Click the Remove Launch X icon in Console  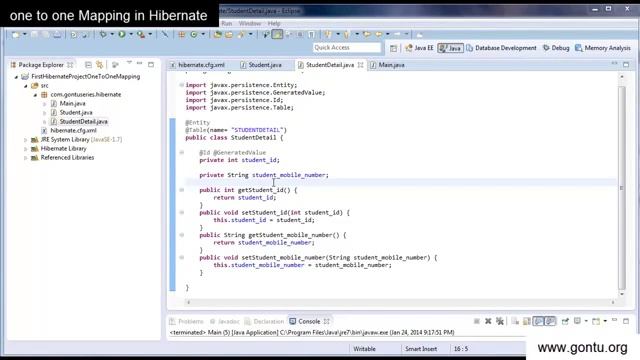488,322
